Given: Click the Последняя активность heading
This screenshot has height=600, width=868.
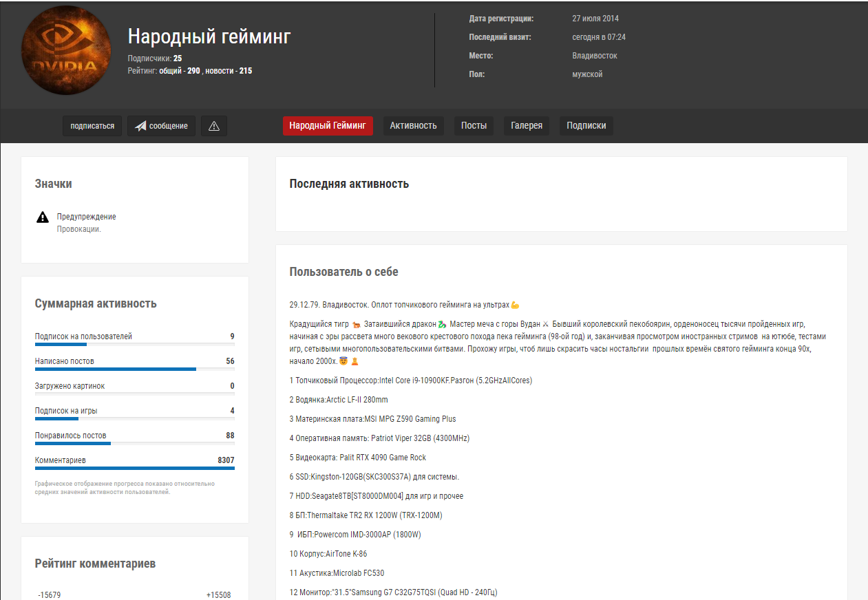Looking at the screenshot, I should [349, 184].
